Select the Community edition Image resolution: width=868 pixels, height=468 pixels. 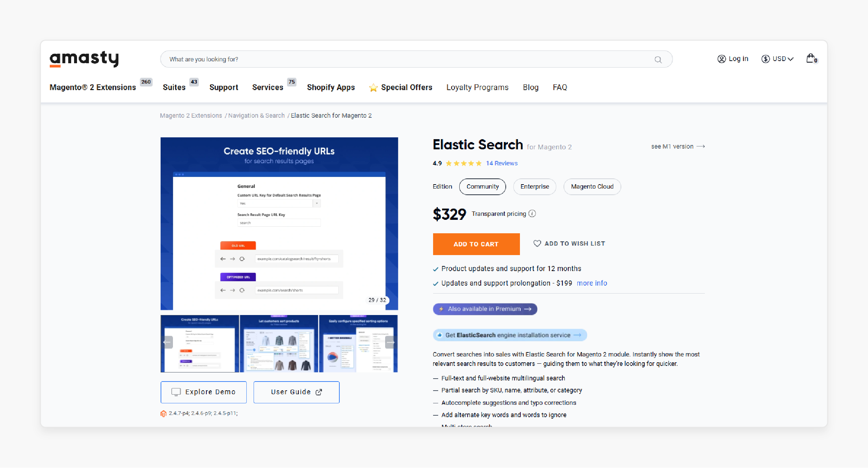coord(483,187)
